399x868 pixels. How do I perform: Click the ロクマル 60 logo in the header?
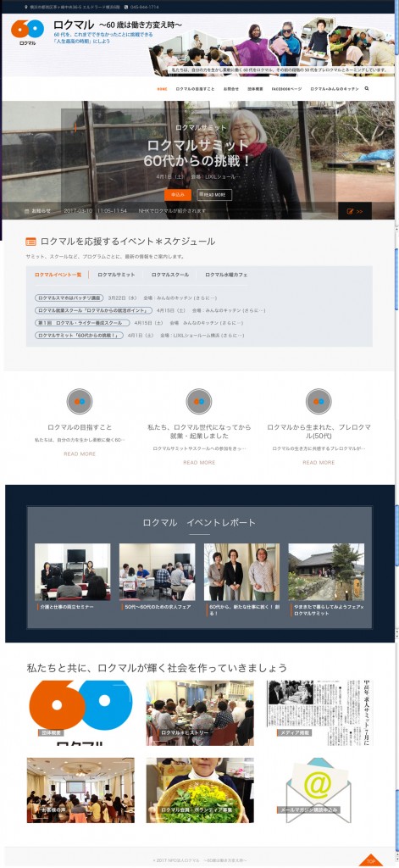27,32
